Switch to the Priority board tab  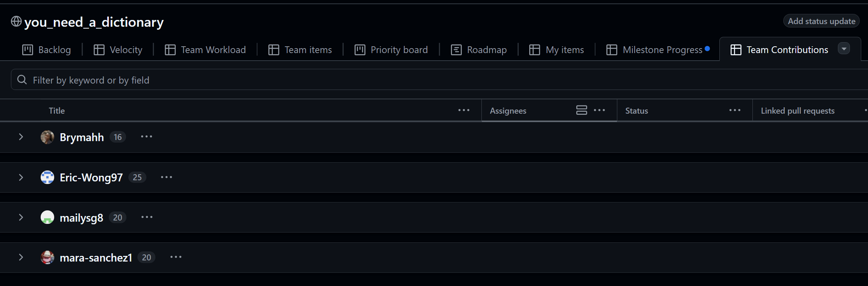pyautogui.click(x=391, y=50)
